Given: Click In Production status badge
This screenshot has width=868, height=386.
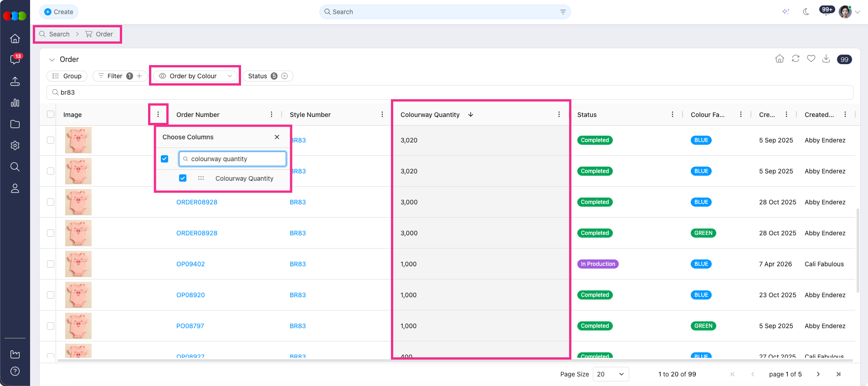Looking at the screenshot, I should [x=598, y=264].
